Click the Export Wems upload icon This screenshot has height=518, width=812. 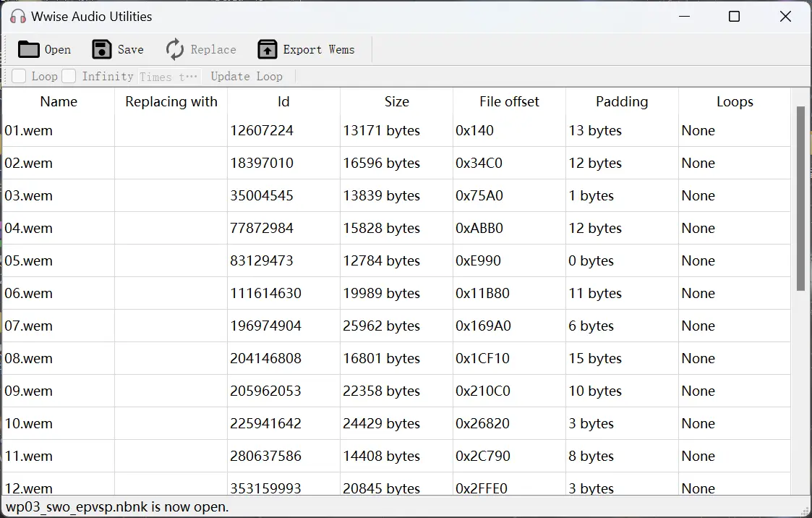pyautogui.click(x=268, y=49)
